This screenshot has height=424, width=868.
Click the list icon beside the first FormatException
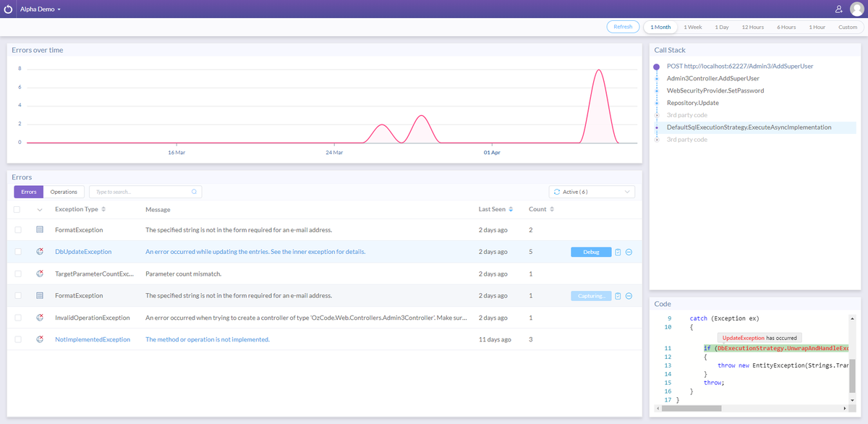41,230
